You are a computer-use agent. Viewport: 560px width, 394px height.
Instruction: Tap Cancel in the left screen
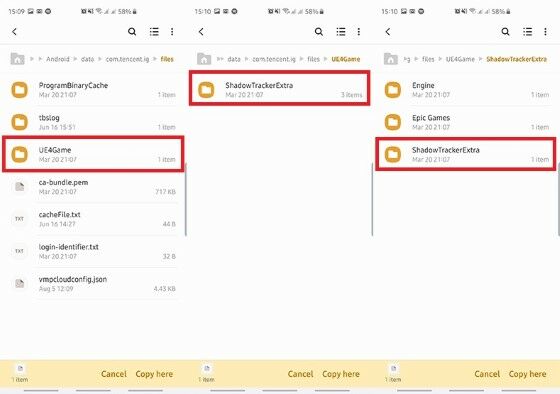(114, 374)
